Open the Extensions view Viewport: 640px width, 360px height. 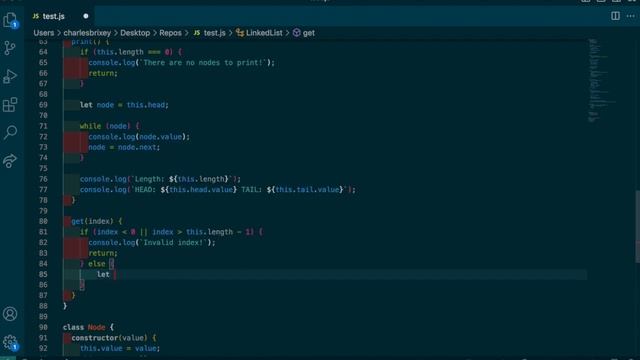(x=10, y=104)
